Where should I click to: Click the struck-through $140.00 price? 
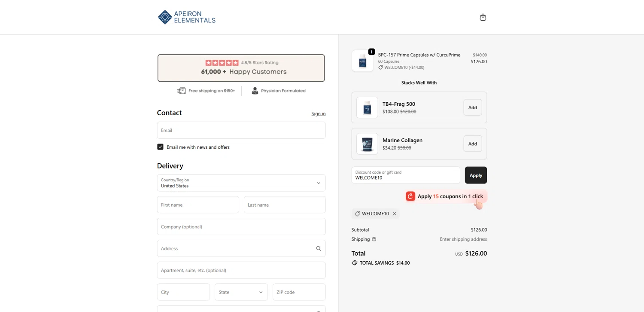(480, 55)
